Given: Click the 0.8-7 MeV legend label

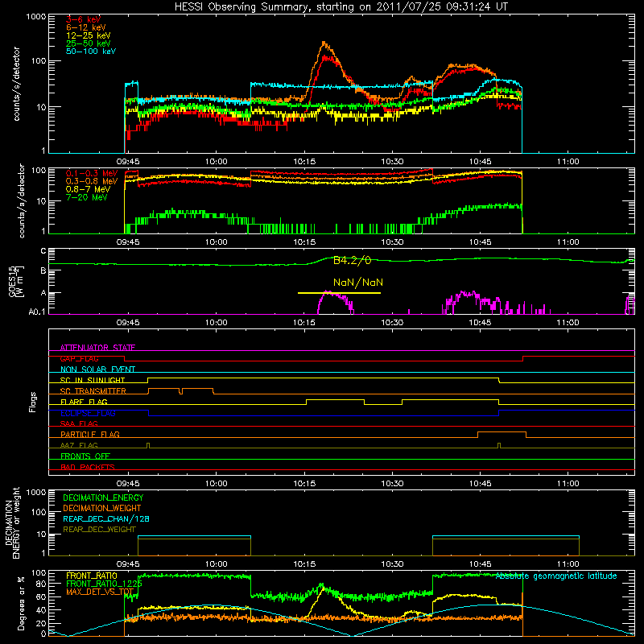Looking at the screenshot, I should pos(88,189).
